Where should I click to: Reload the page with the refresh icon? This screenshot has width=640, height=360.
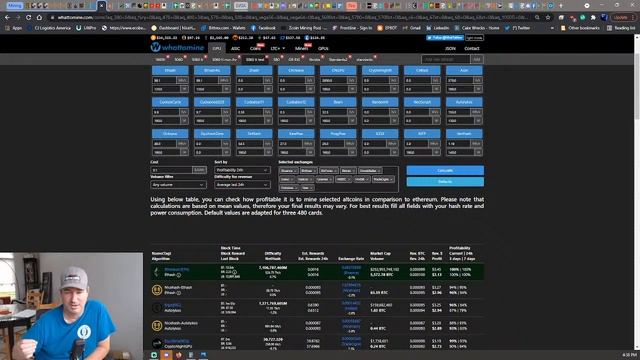click(x=28, y=18)
